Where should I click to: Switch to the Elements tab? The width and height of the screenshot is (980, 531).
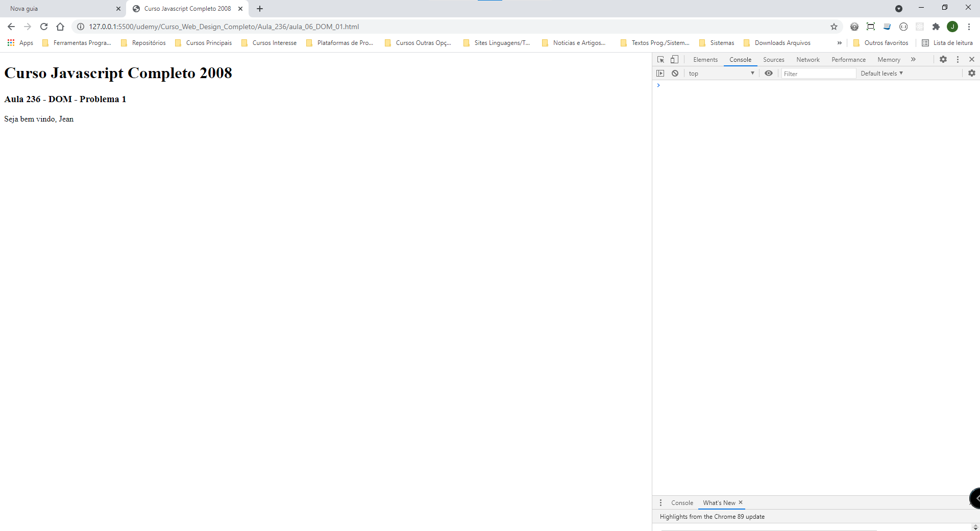pyautogui.click(x=705, y=60)
